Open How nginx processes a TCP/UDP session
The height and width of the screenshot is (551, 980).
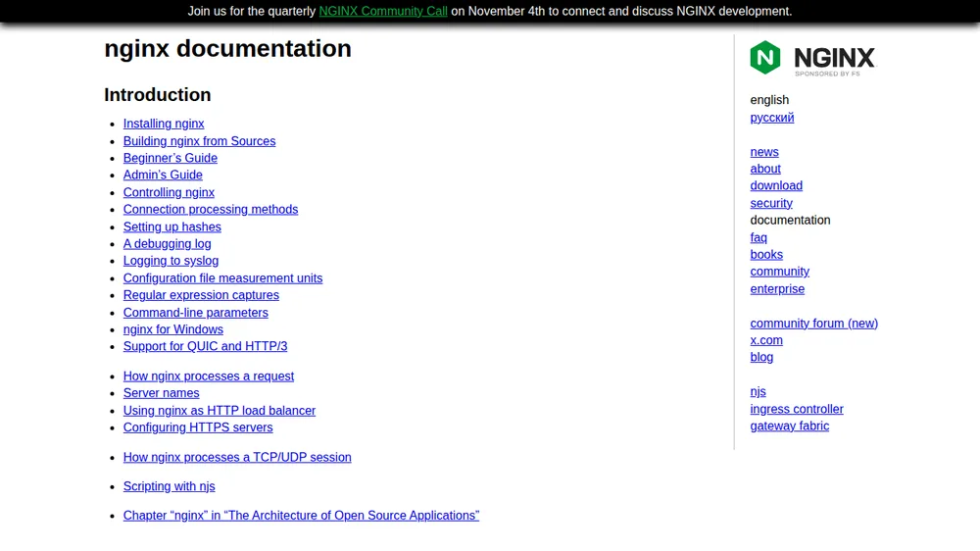point(237,458)
